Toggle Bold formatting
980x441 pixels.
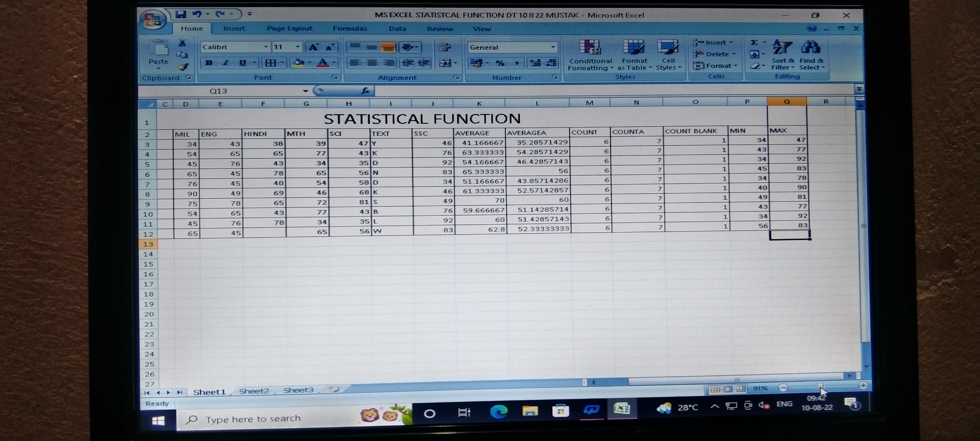coord(209,63)
